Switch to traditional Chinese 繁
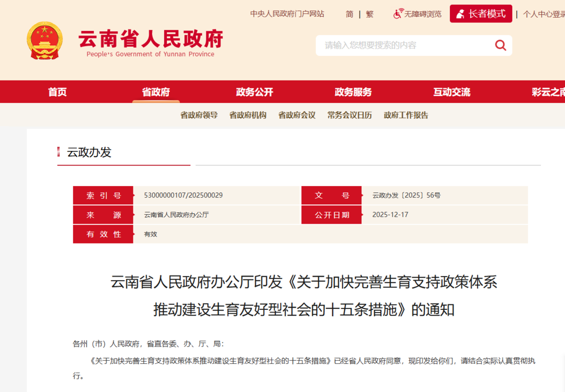The height and width of the screenshot is (392, 565). click(370, 14)
